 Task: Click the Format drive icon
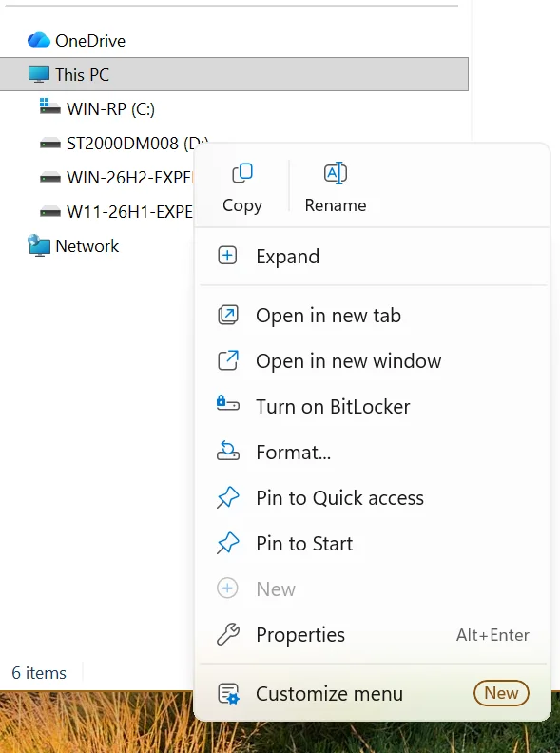[227, 451]
